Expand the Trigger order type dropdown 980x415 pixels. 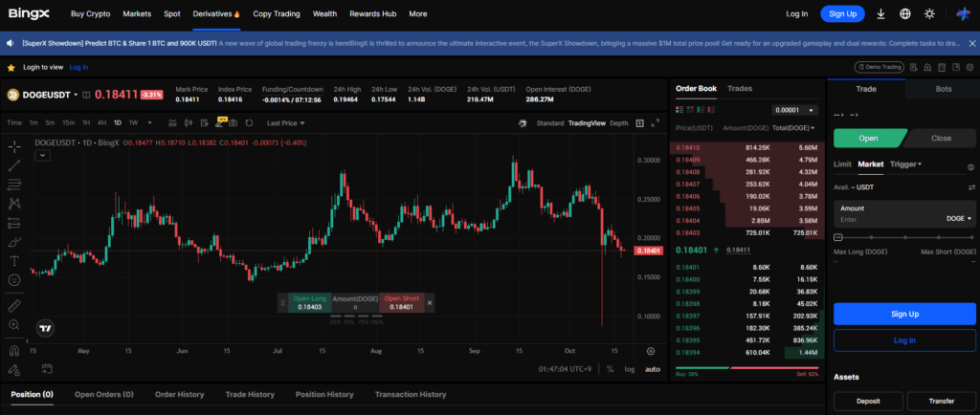pyautogui.click(x=905, y=164)
